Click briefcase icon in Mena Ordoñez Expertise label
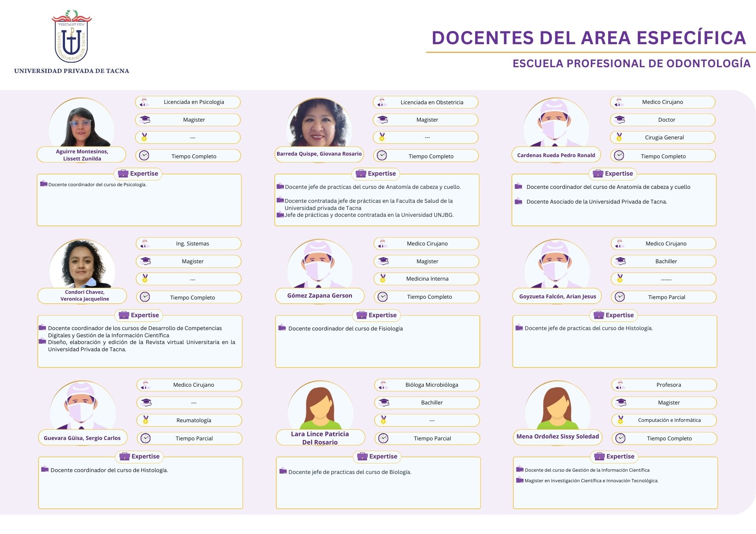The width and height of the screenshot is (756, 534). click(600, 457)
